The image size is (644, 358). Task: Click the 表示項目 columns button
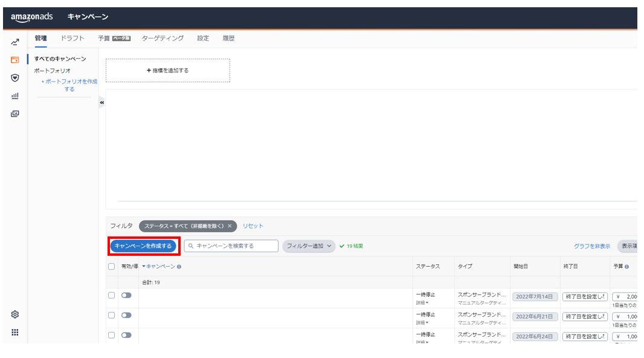point(628,246)
